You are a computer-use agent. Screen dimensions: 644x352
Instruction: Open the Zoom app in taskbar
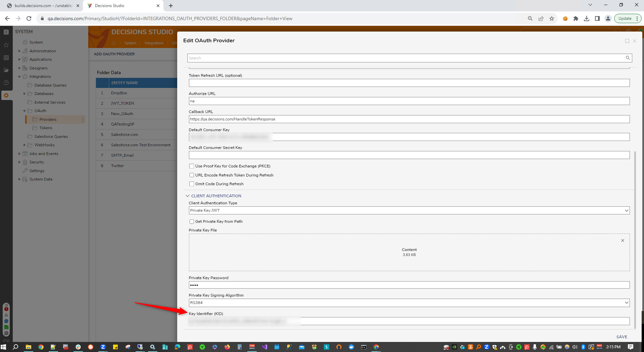click(x=103, y=347)
